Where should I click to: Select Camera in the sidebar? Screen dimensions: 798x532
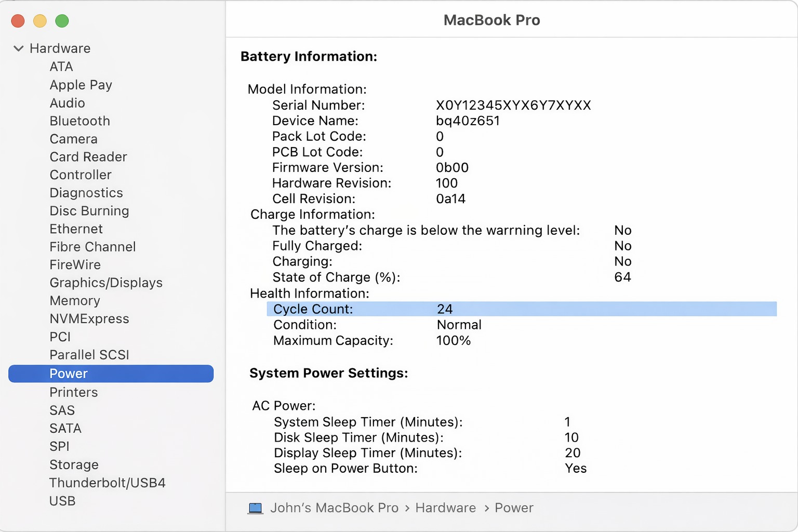74,139
